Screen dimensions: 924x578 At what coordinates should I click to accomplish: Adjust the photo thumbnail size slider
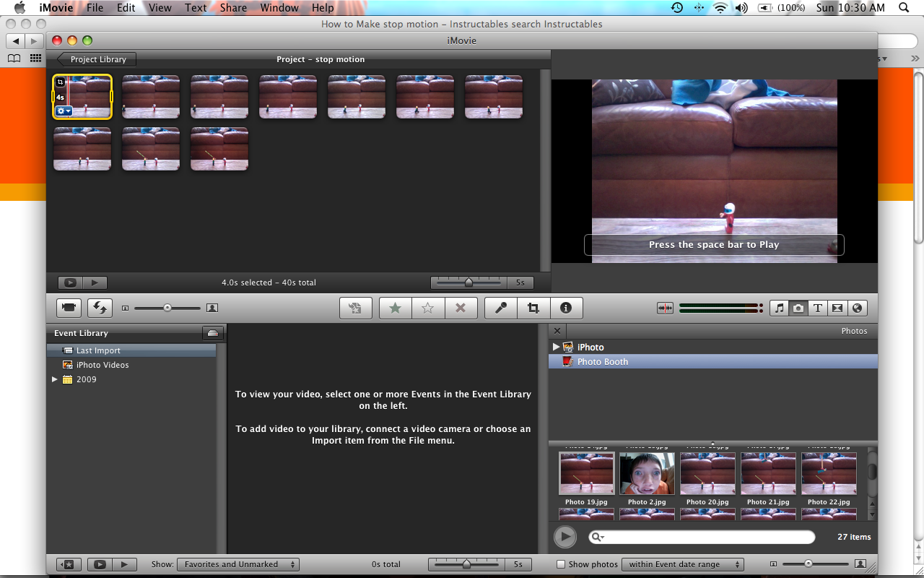pos(809,564)
